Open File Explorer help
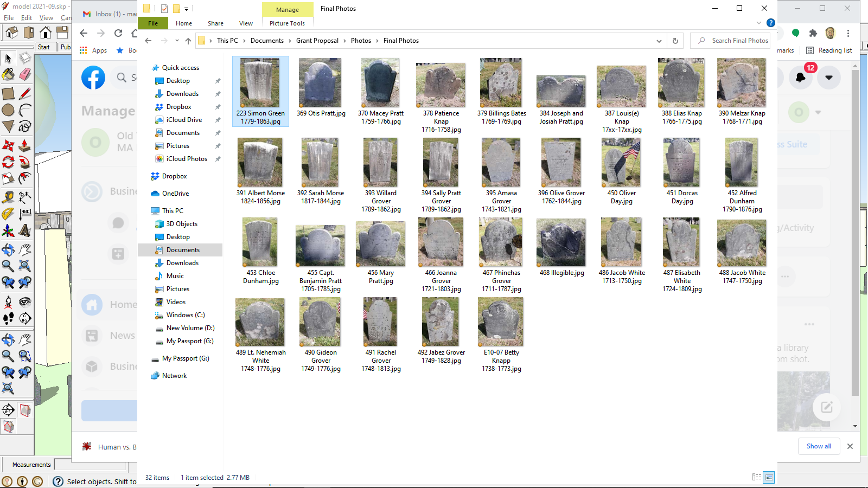This screenshot has height=488, width=868. [x=770, y=23]
